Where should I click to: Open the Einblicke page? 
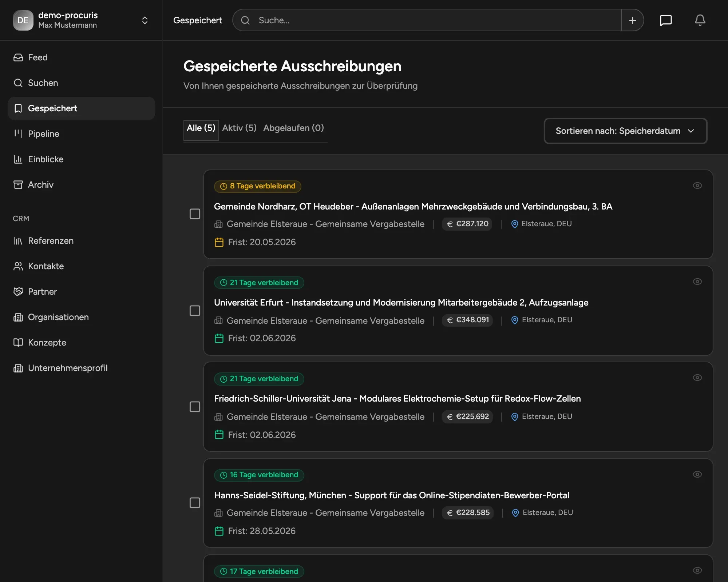pos(82,159)
